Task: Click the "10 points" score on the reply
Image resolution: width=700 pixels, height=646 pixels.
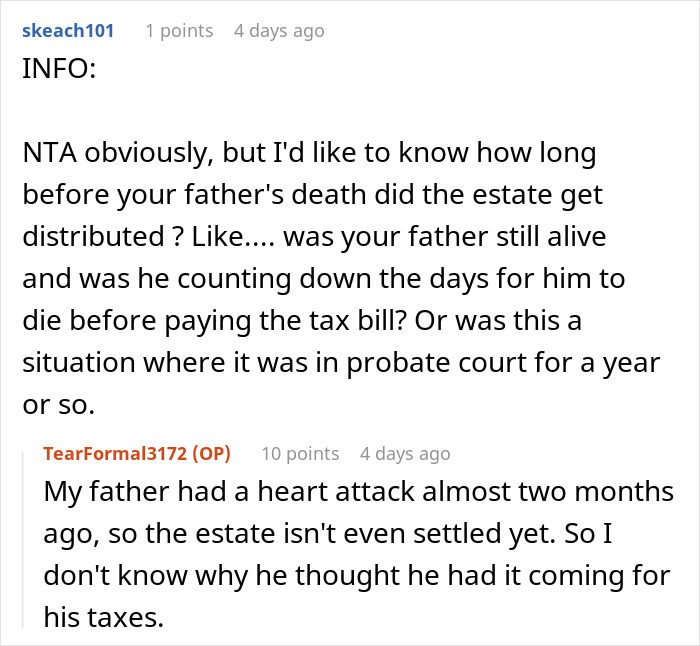Action: point(300,453)
